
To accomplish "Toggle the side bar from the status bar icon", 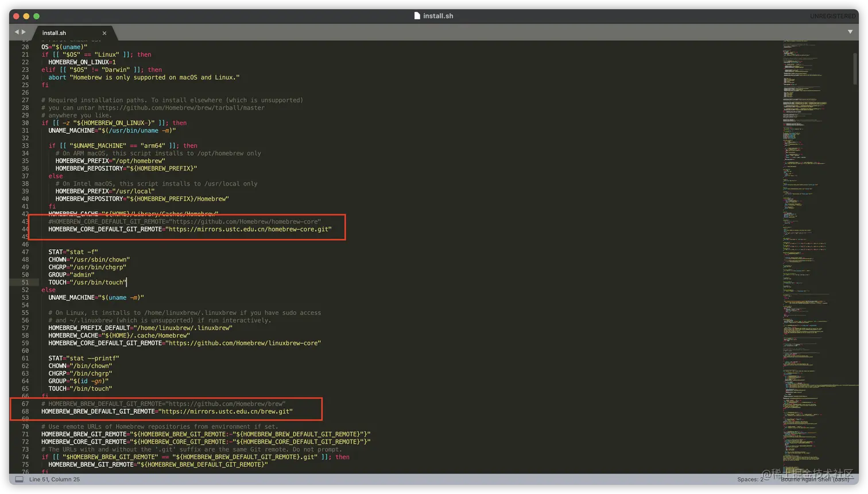I will pos(19,479).
